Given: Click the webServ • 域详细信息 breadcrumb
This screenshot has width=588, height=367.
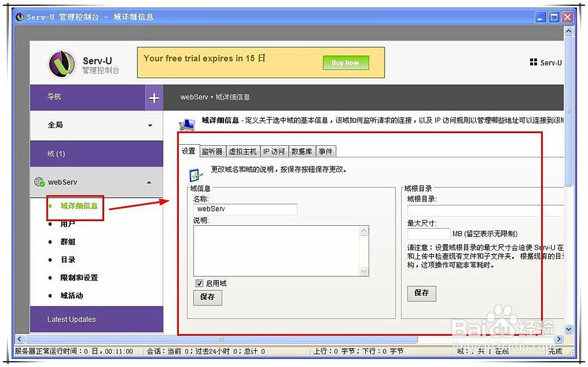Looking at the screenshot, I should 215,97.
